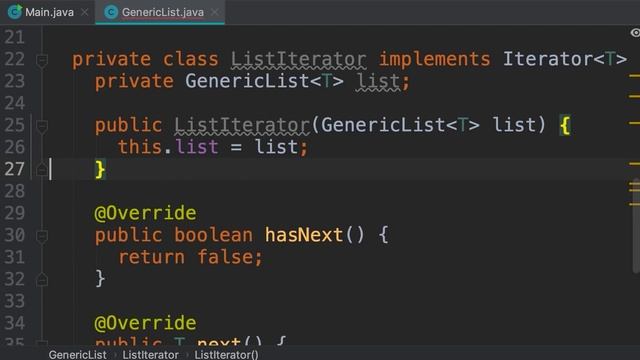
Task: Click the warning stripe marker beside line 24
Action: (x=634, y=97)
